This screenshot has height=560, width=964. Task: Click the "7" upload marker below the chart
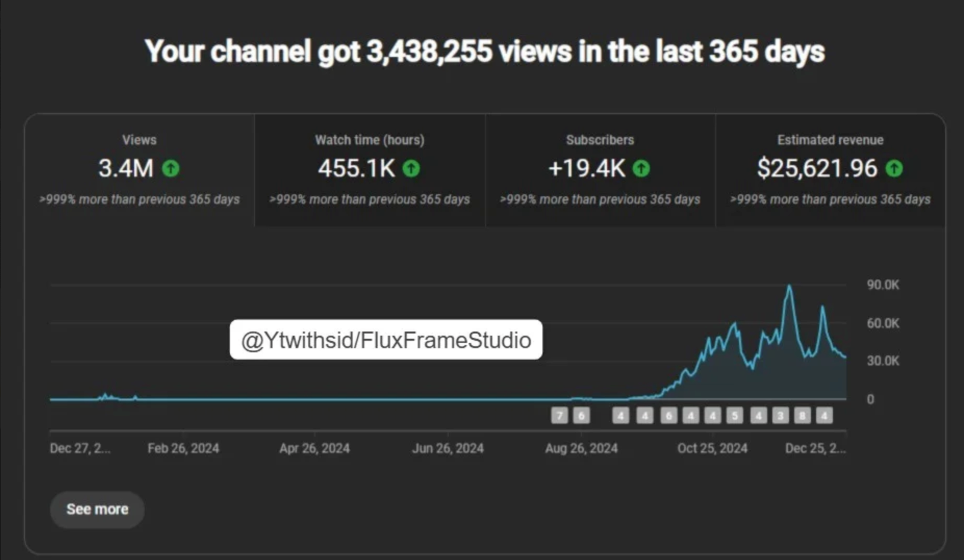tap(560, 415)
